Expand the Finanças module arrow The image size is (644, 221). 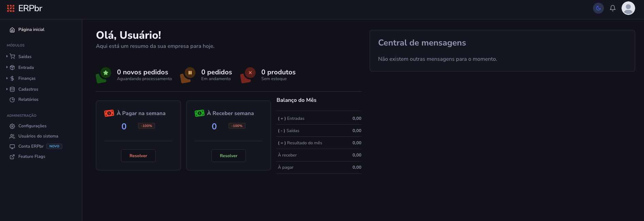[x=7, y=78]
